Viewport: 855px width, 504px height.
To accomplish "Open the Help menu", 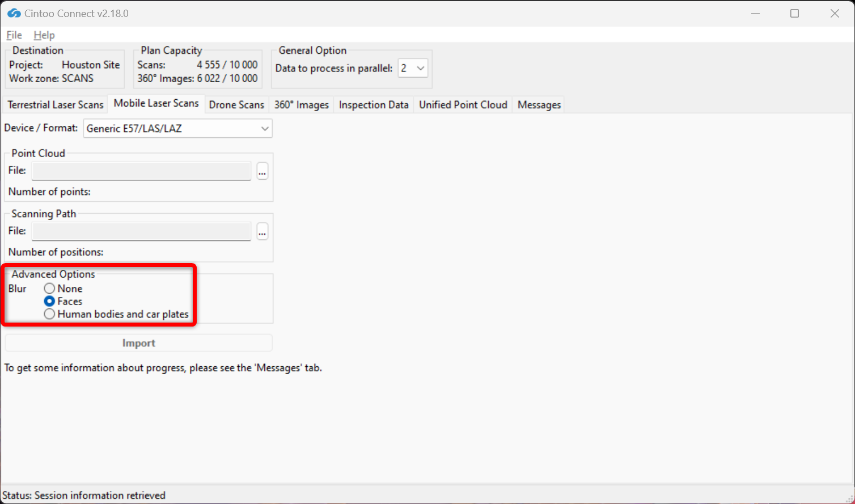I will [44, 35].
